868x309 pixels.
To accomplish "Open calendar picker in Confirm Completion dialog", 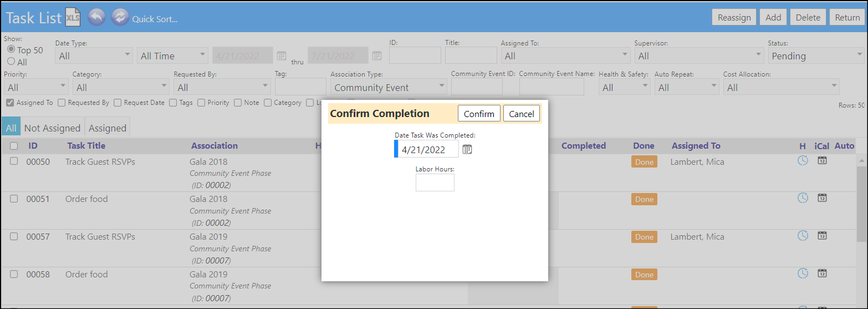I will pos(467,149).
